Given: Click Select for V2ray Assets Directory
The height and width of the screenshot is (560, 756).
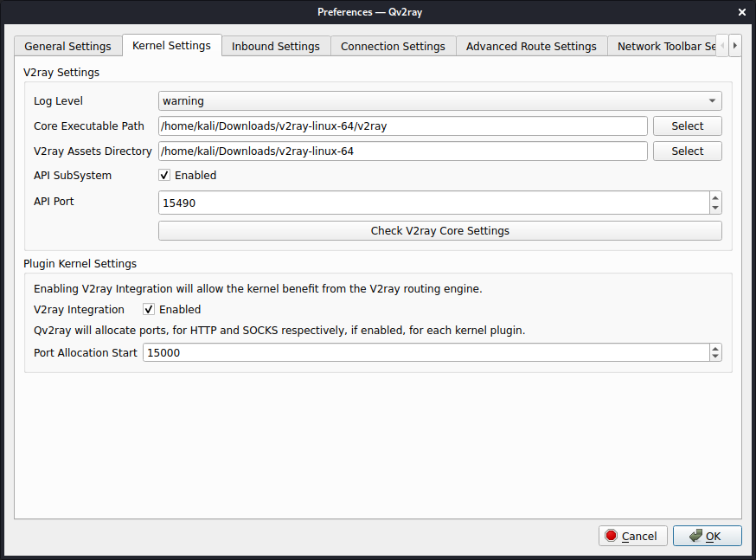Looking at the screenshot, I should coord(687,151).
